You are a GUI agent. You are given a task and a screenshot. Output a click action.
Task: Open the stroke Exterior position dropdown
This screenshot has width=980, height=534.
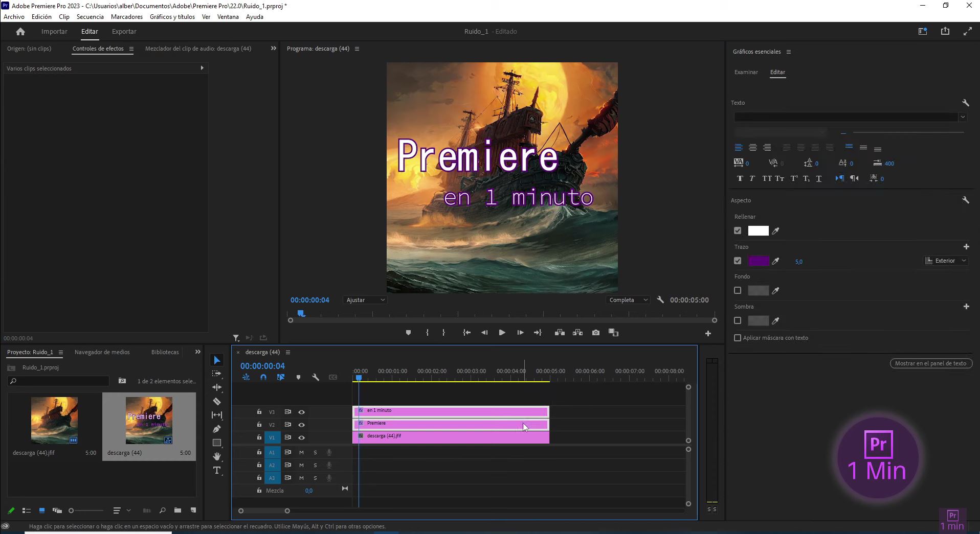946,261
